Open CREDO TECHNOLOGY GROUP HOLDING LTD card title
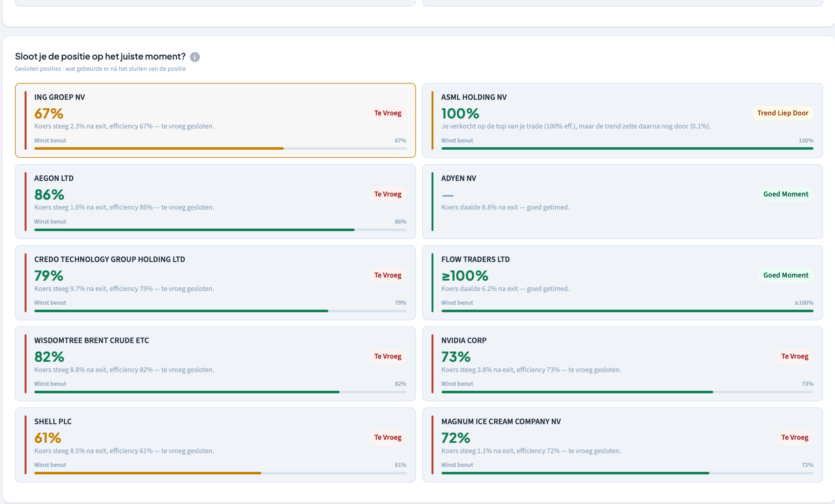This screenshot has height=504, width=835. point(110,259)
